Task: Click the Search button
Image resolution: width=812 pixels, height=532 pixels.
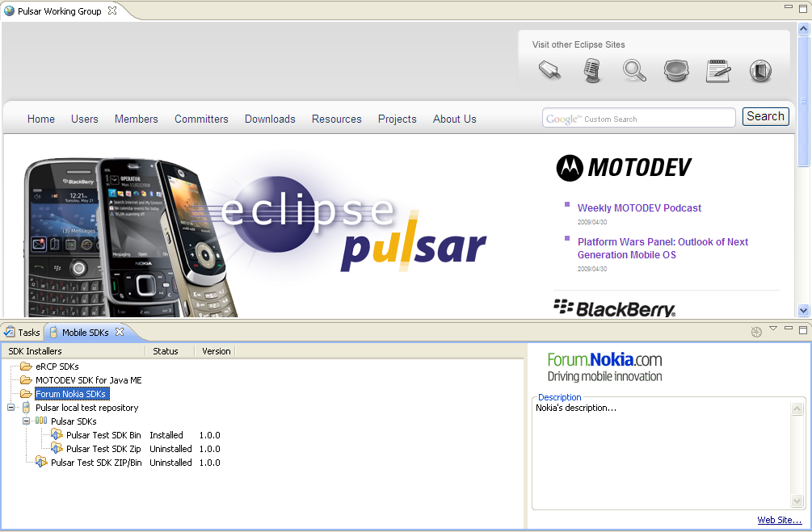Action: (765, 116)
